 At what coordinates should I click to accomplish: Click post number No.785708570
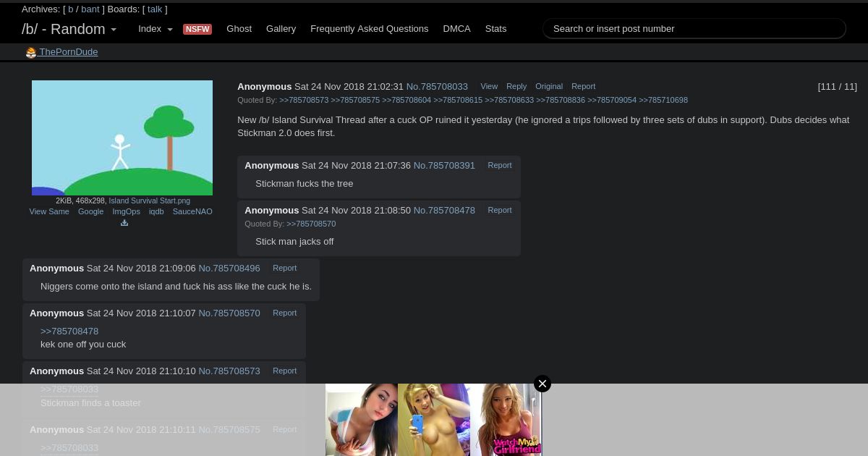click(x=229, y=313)
